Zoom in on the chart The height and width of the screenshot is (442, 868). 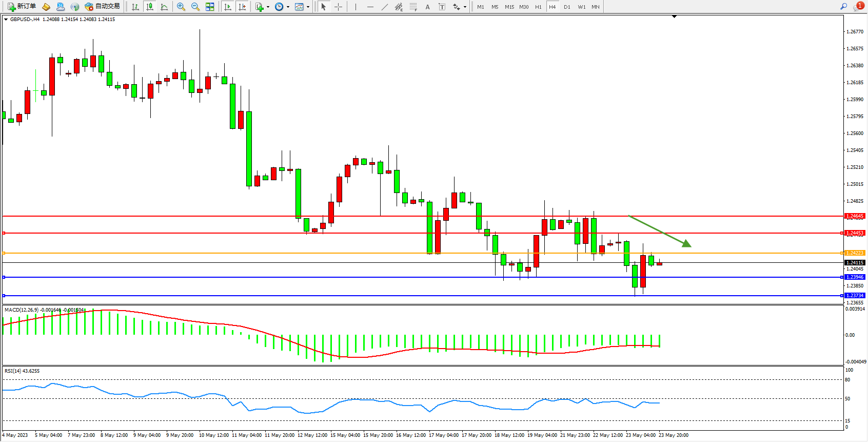pos(181,7)
